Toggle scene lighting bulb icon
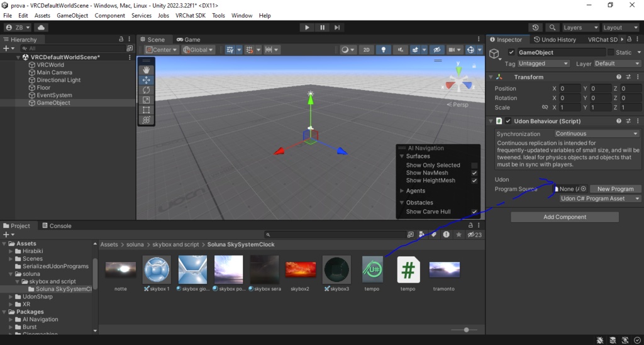Viewport: 644px width, 345px height. tap(384, 50)
